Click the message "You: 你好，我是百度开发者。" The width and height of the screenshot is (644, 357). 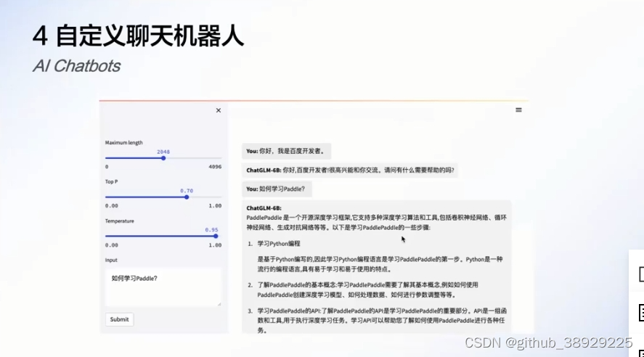pos(286,151)
